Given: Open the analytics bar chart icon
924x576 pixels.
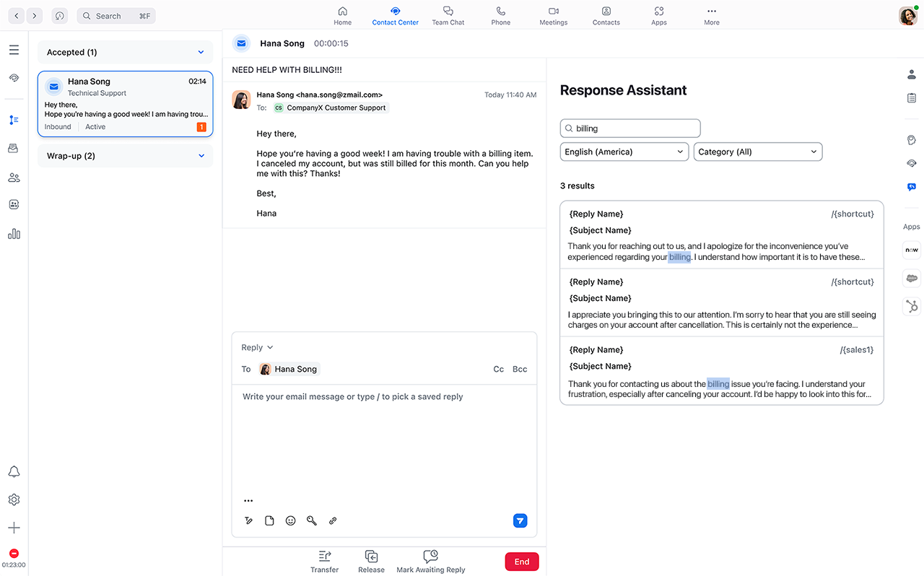Looking at the screenshot, I should pos(14,234).
